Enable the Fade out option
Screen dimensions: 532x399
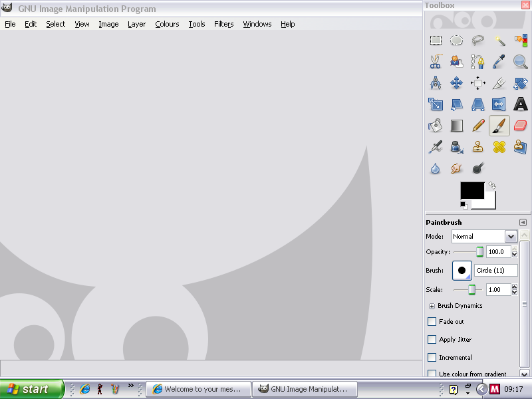click(432, 321)
